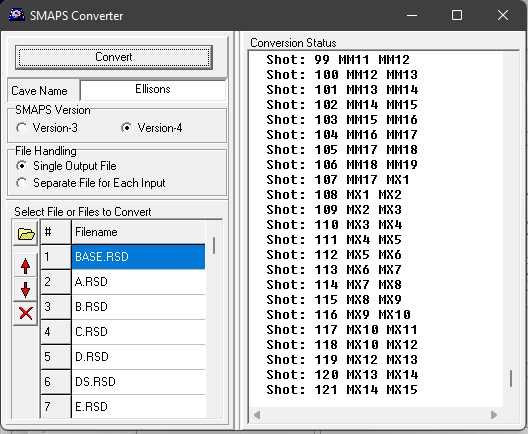The image size is (528, 434).
Task: Click the Cave Name field containing Ellisons
Action: tap(153, 90)
